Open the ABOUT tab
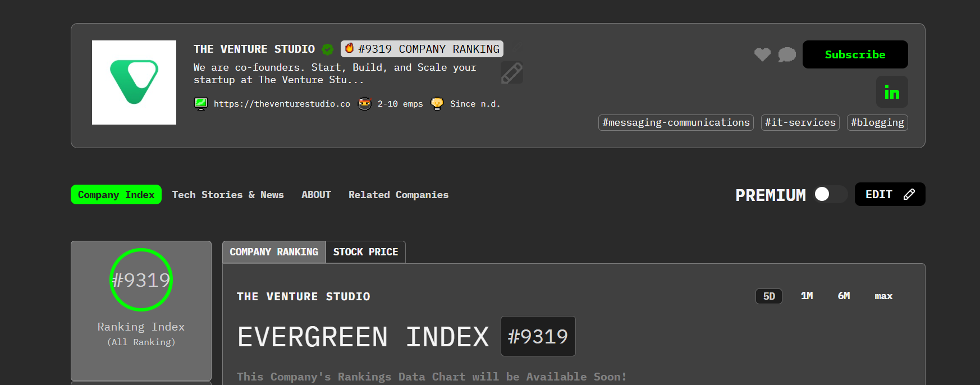980x385 pixels. 316,195
